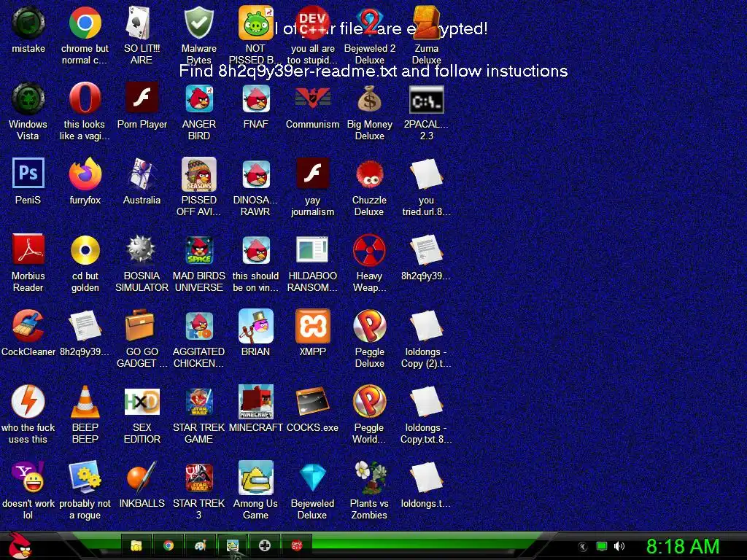Open the 'Morbius Reader' Adobe PDF icon
747x560 pixels.
click(28, 250)
